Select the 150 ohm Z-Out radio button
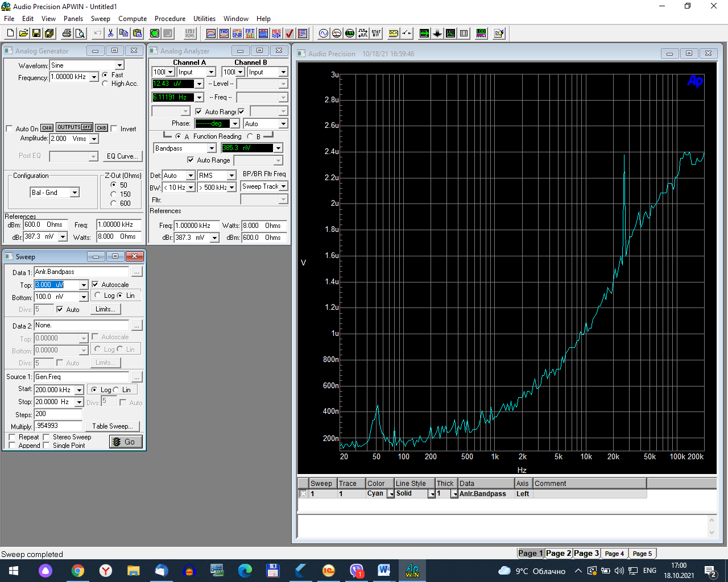This screenshot has height=582, width=728. point(113,194)
